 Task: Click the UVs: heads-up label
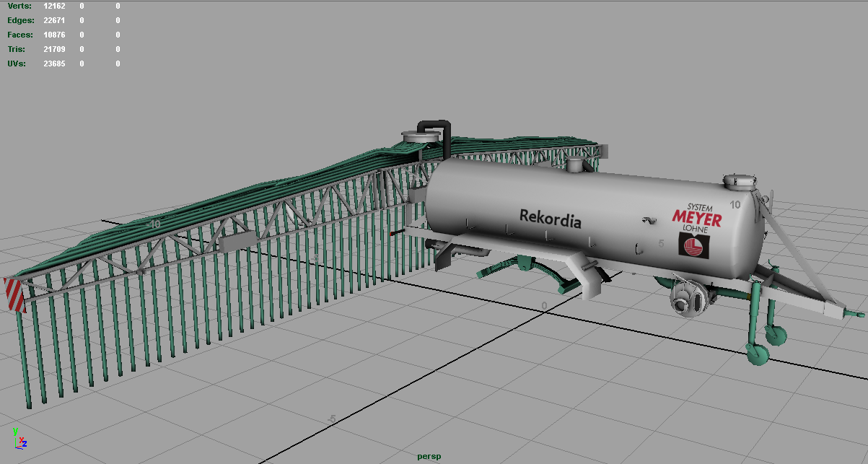point(17,64)
